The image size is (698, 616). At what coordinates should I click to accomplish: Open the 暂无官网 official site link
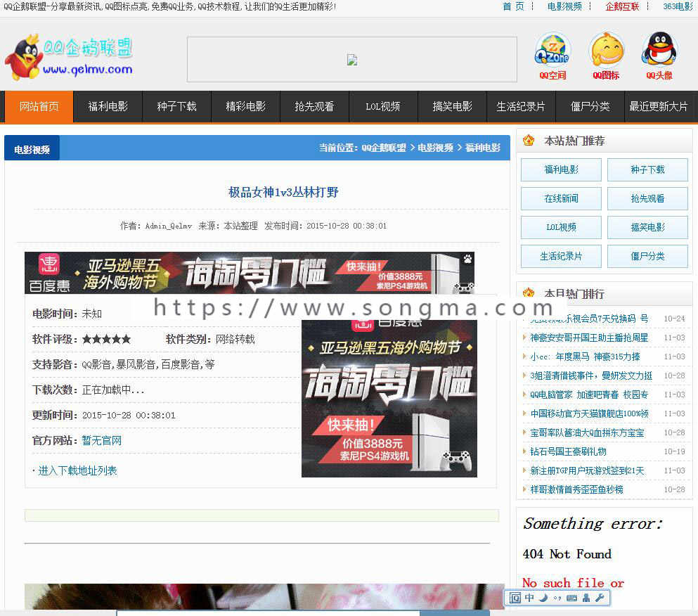[101, 440]
